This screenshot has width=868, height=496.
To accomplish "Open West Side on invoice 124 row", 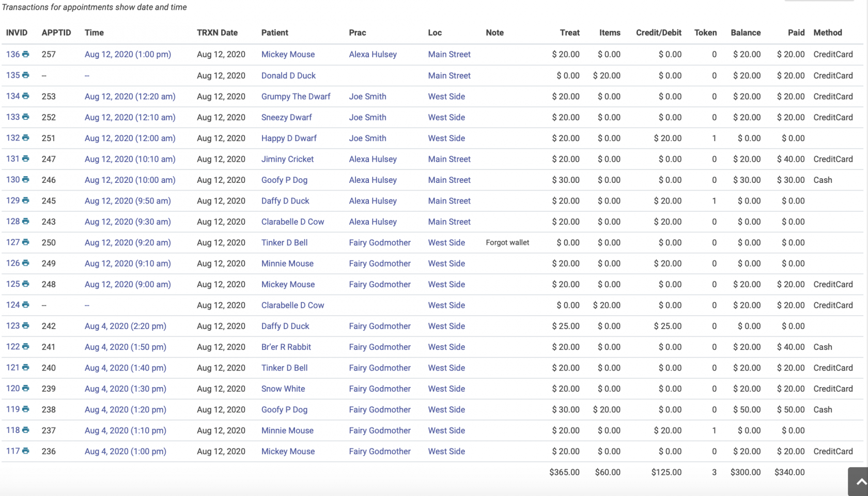I will click(x=446, y=305).
